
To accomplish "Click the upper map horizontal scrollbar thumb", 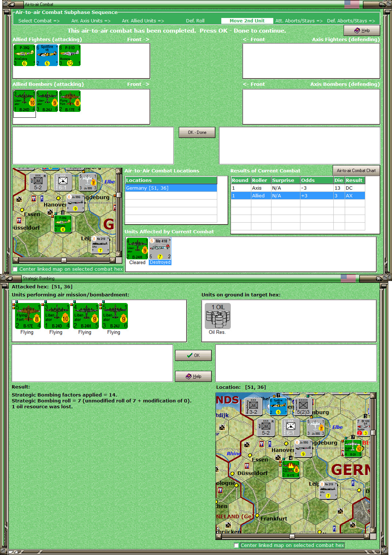I will tap(64, 260).
